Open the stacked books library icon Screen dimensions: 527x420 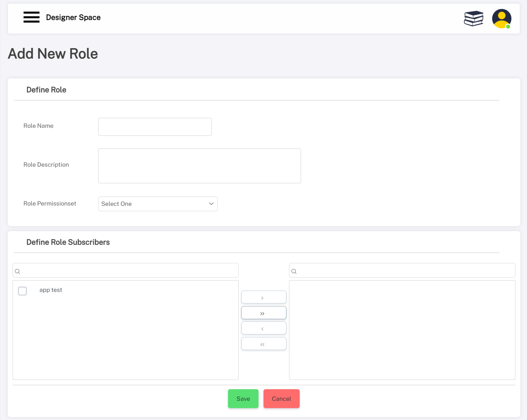coord(474,18)
